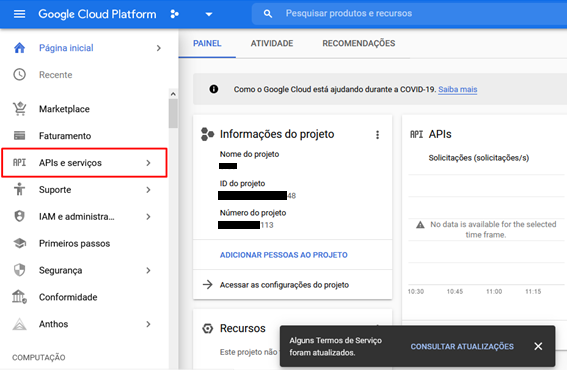
Task: Click the COVID-19 banner info icon
Action: click(214, 89)
